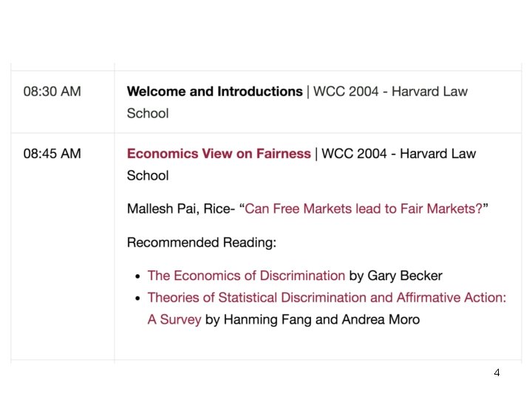
Task: Open "Can Free Markets lead to Fair Markets?" link
Action: click(363, 209)
